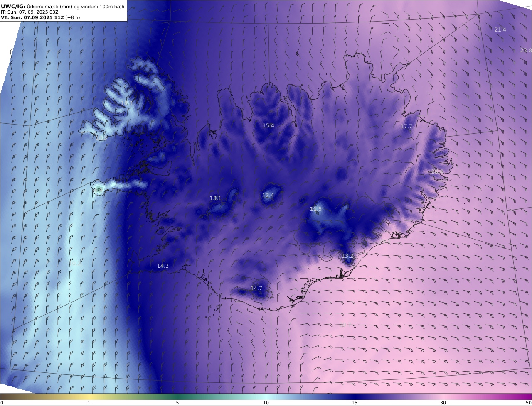Click the colorbar tick label 50
The height and width of the screenshot is (406, 532).
tap(529, 403)
